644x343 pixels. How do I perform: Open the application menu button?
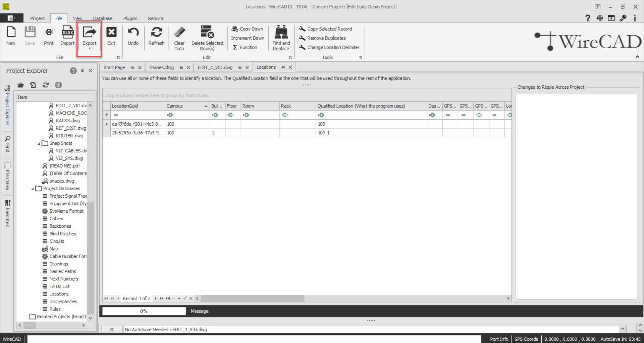point(12,18)
